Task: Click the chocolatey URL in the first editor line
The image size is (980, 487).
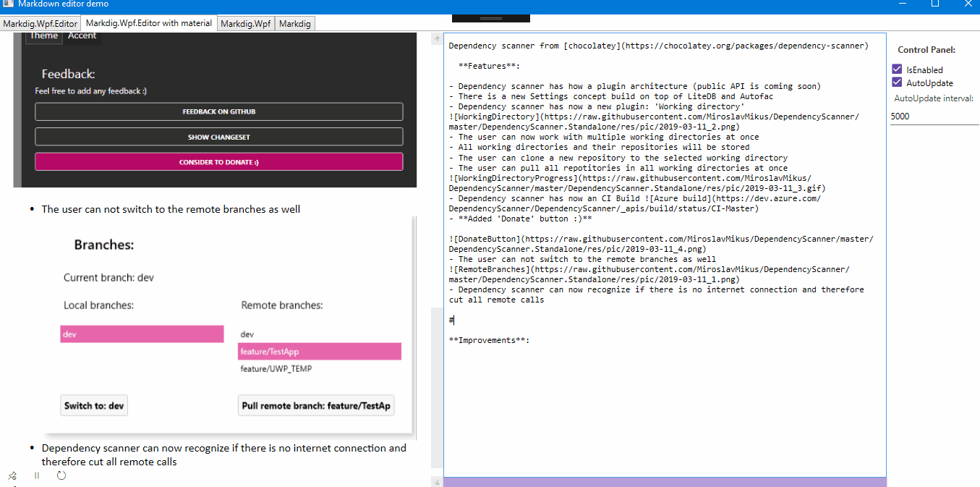Action: (x=746, y=46)
